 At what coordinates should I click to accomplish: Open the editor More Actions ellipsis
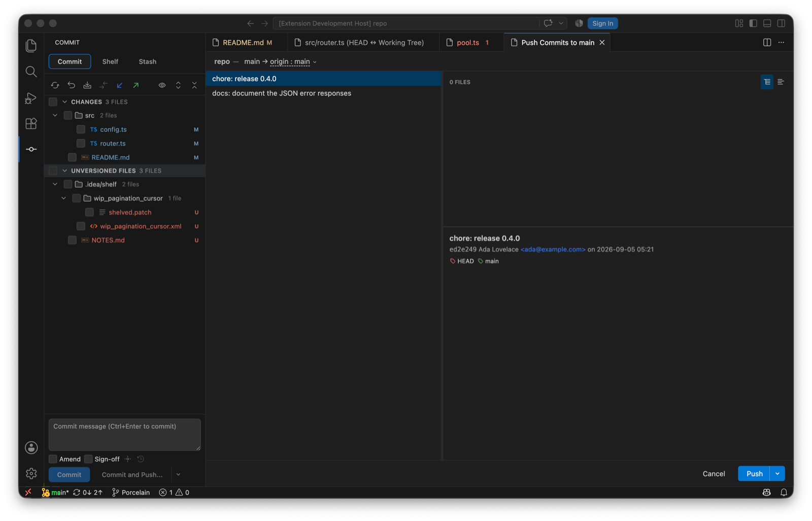781,43
